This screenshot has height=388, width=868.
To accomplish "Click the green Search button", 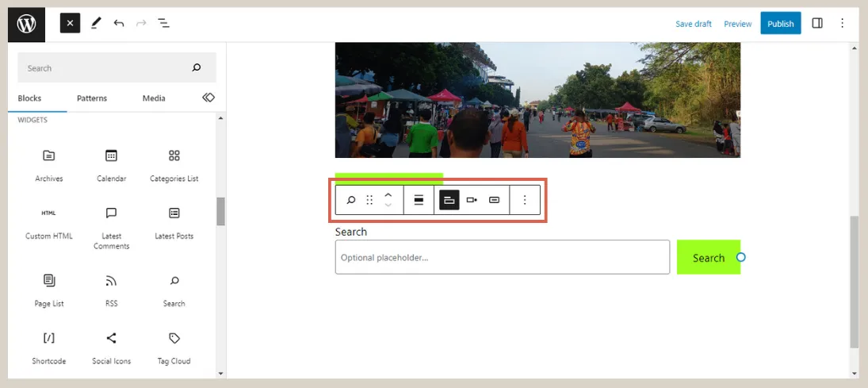I will (x=709, y=257).
